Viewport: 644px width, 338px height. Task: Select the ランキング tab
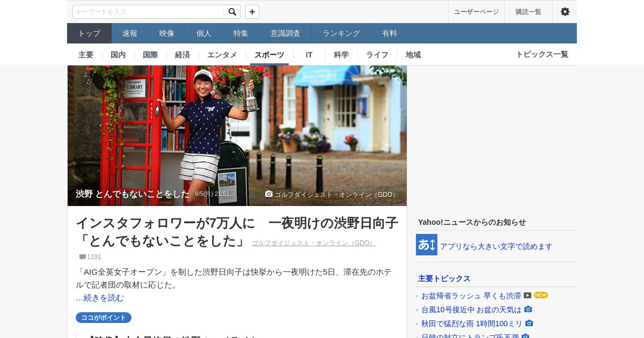[341, 33]
